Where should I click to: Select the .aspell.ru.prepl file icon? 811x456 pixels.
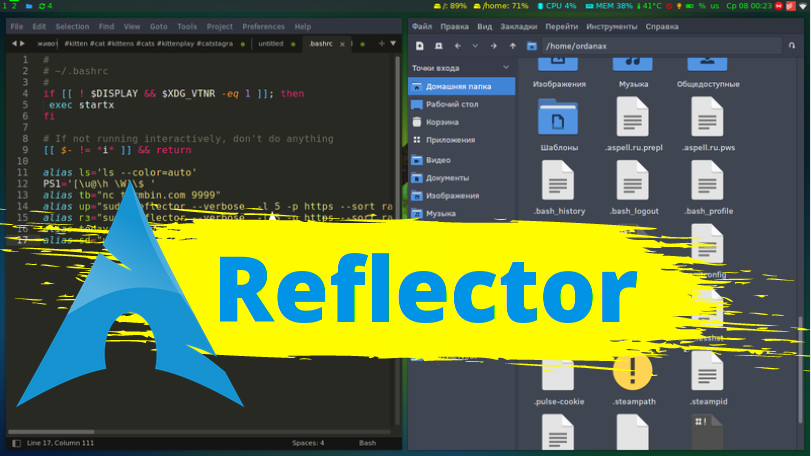[x=632, y=118]
